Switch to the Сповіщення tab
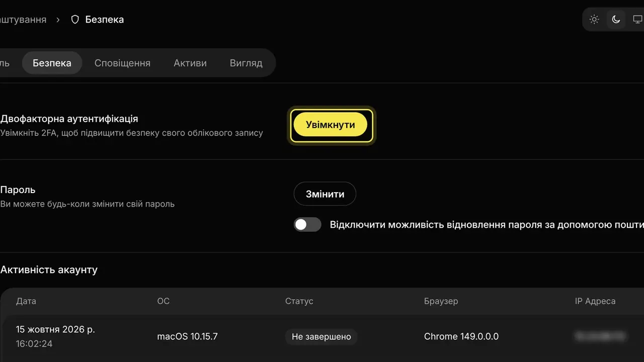 point(122,63)
